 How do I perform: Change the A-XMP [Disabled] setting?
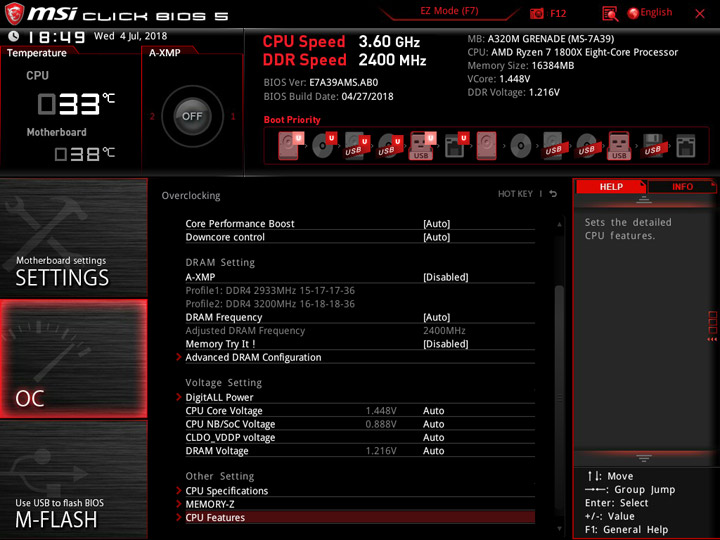tap(445, 277)
